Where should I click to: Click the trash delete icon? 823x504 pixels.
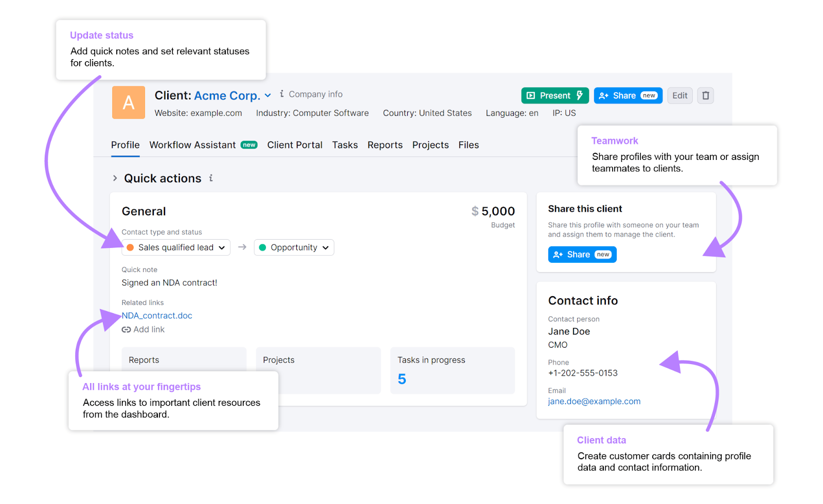705,95
